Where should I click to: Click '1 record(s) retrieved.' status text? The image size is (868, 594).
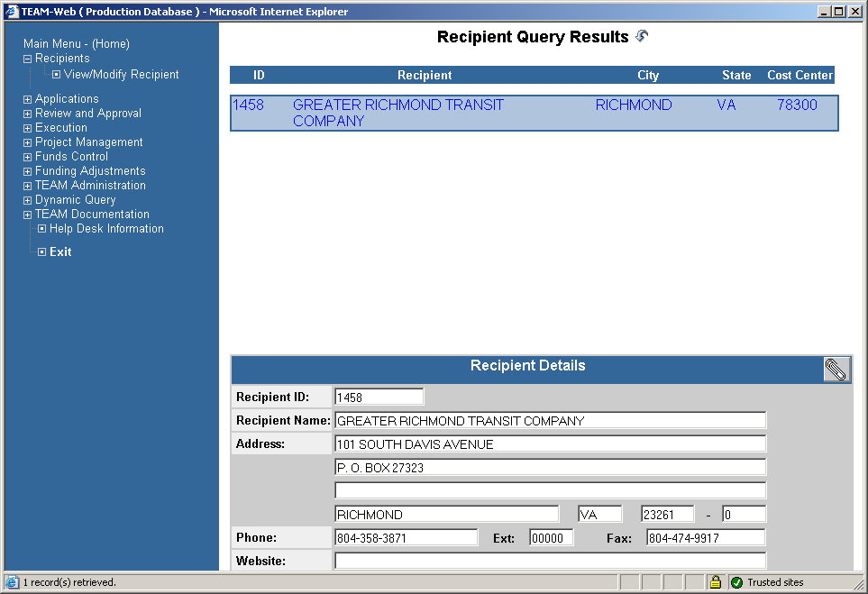click(69, 582)
